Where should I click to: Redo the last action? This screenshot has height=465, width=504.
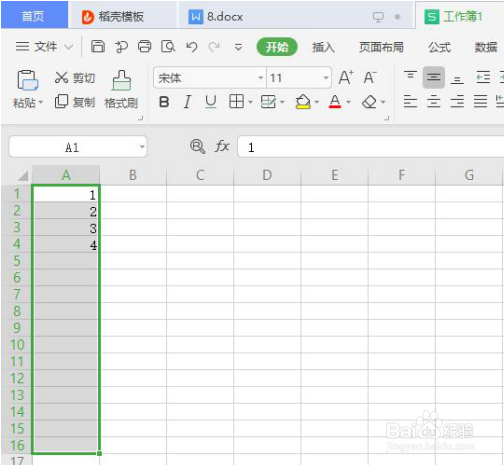tap(214, 47)
